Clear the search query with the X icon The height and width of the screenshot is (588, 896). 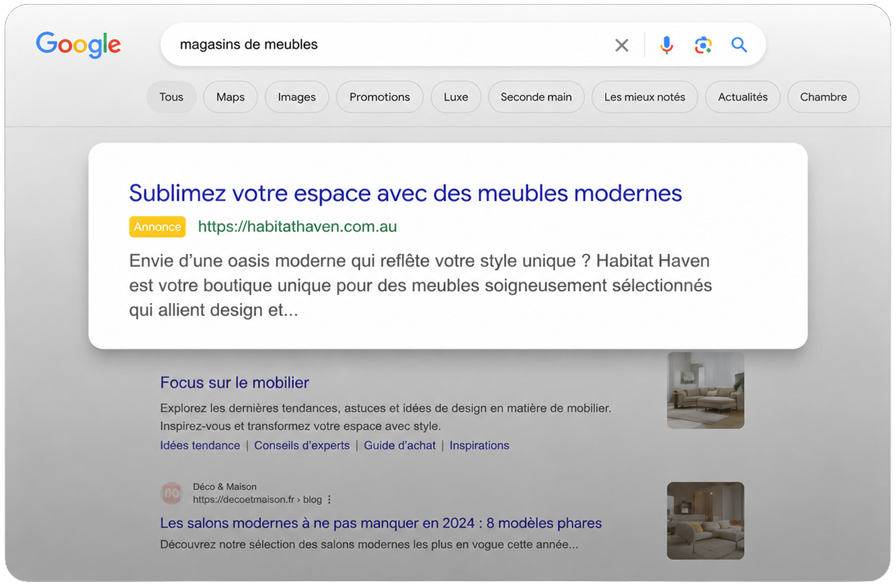(x=622, y=45)
